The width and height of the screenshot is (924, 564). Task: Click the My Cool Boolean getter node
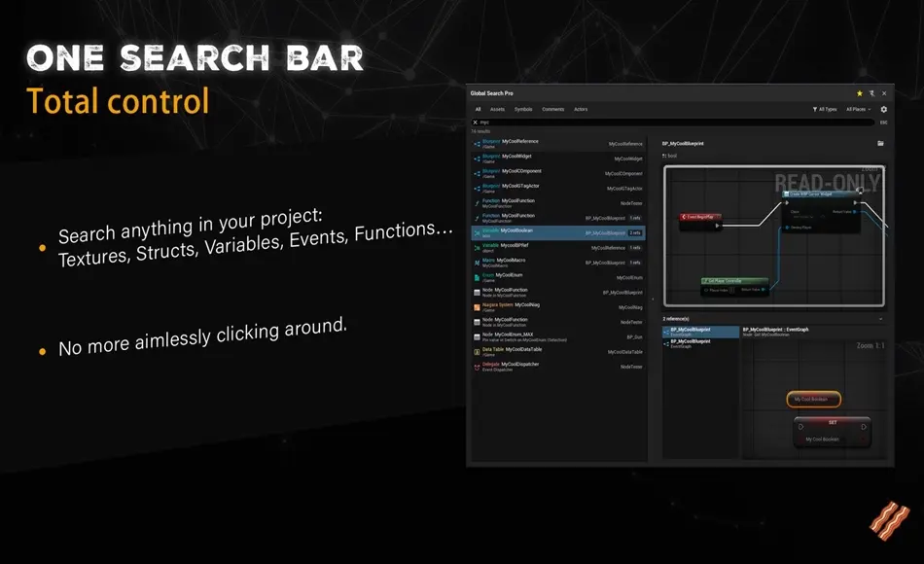(813, 400)
